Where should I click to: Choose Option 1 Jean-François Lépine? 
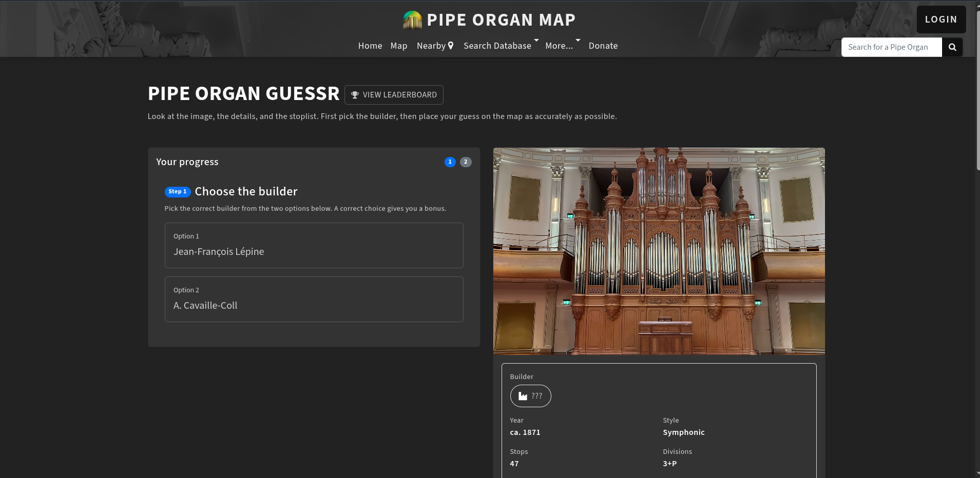point(314,245)
